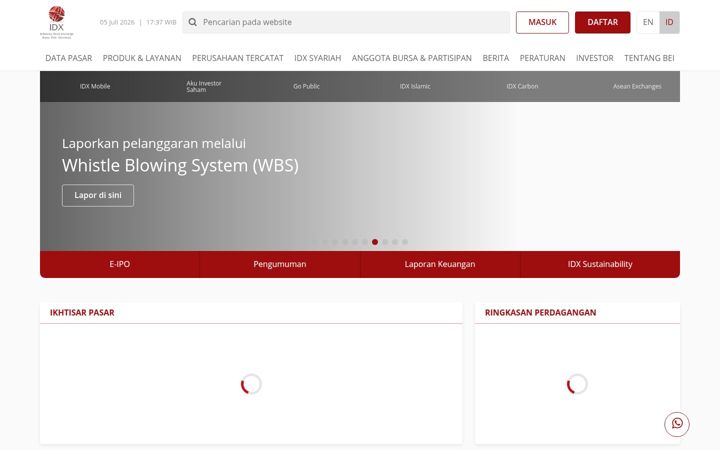
Task: Open the IDX Sustainability shortcut
Action: (600, 264)
